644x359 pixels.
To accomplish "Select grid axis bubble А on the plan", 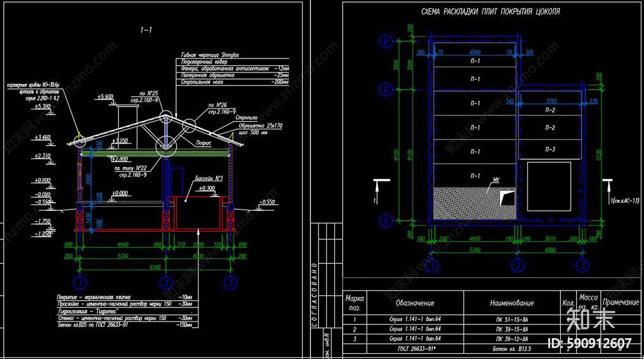I will click(386, 221).
